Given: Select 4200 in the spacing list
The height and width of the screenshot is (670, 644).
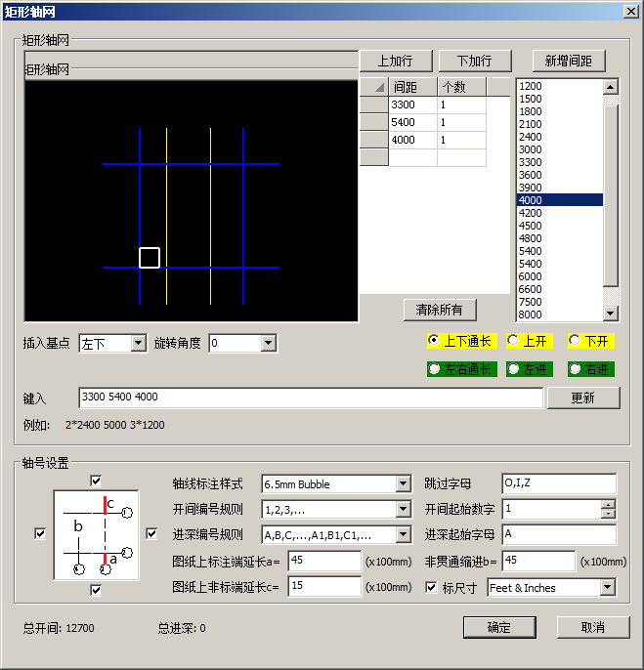Looking at the screenshot, I should tap(560, 213).
